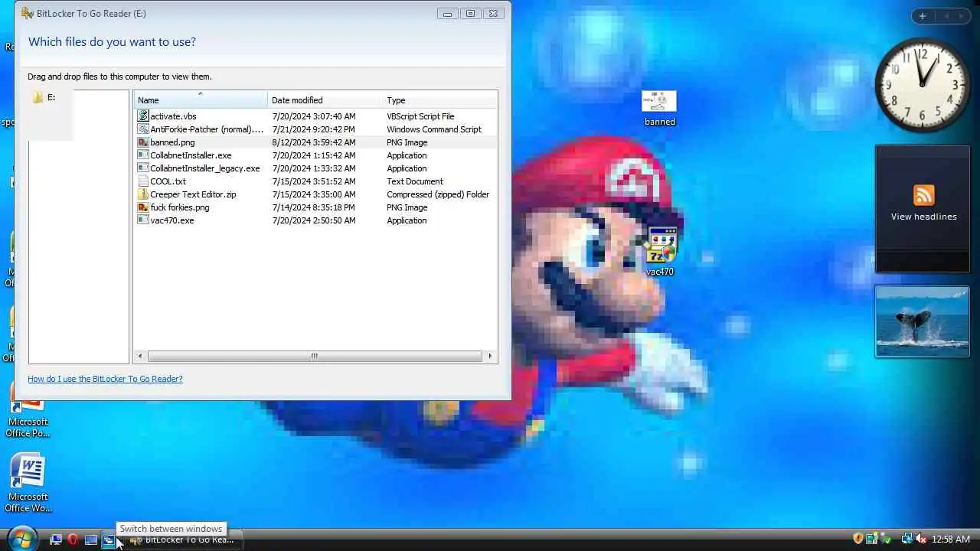The height and width of the screenshot is (551, 980).
Task: Click the banned desktop icon
Action: [659, 108]
